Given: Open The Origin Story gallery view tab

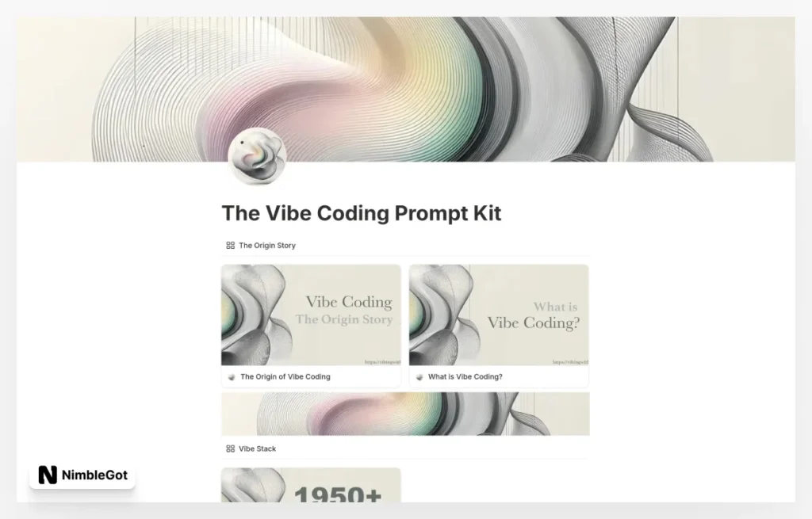Looking at the screenshot, I should tap(261, 246).
